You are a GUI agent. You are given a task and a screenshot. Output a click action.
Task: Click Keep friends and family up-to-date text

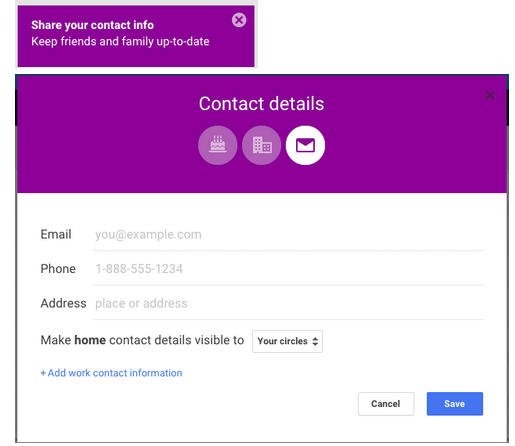pyautogui.click(x=120, y=42)
